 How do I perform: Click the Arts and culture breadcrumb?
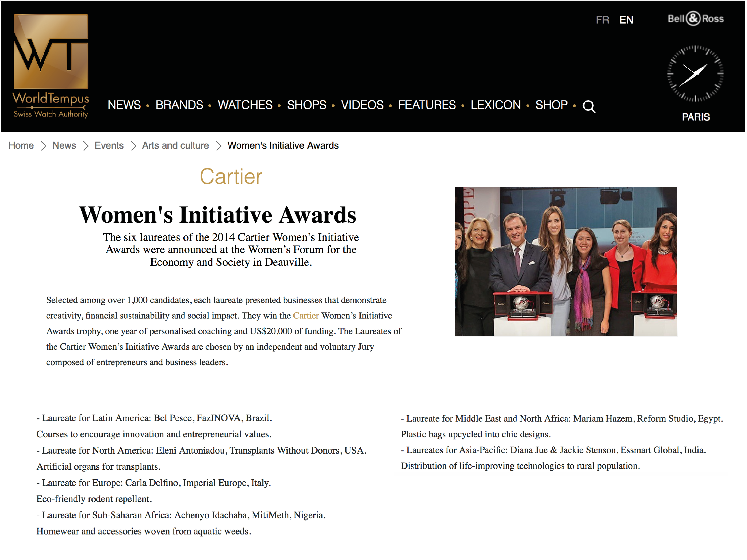[x=175, y=145]
